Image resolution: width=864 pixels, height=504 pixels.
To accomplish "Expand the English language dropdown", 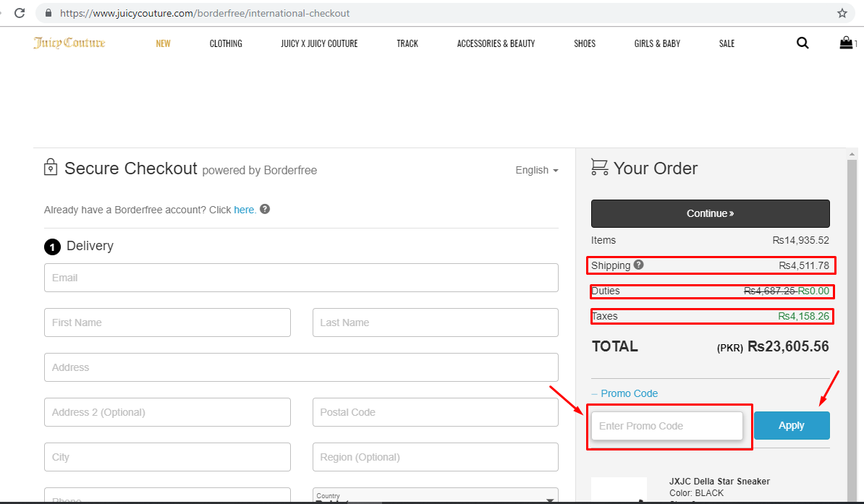I will (537, 170).
